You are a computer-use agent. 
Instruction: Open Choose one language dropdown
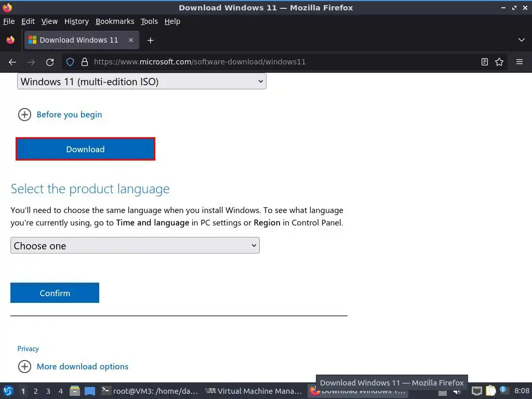click(135, 245)
